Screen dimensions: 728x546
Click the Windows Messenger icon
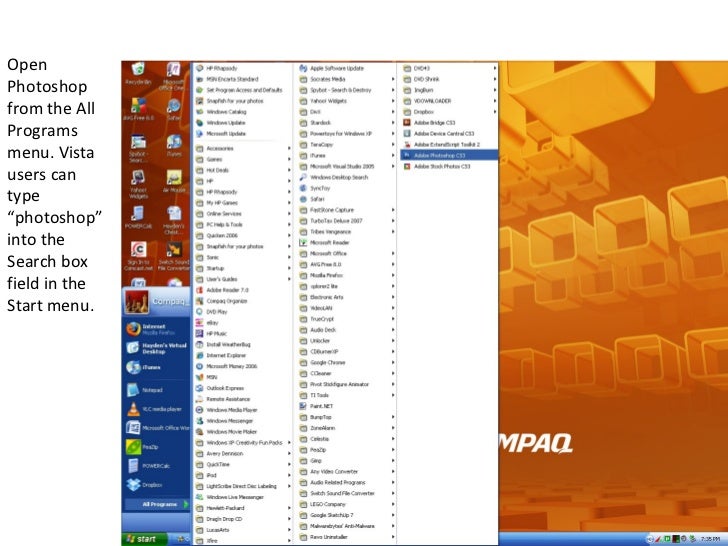point(200,421)
